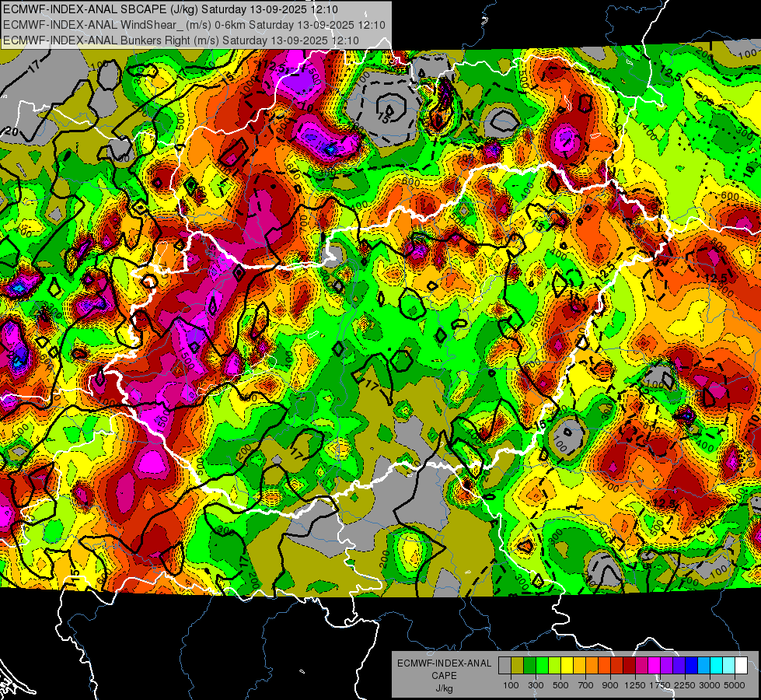Select the orange legend swatch above 700
The width and height of the screenshot is (761, 700).
tap(592, 665)
